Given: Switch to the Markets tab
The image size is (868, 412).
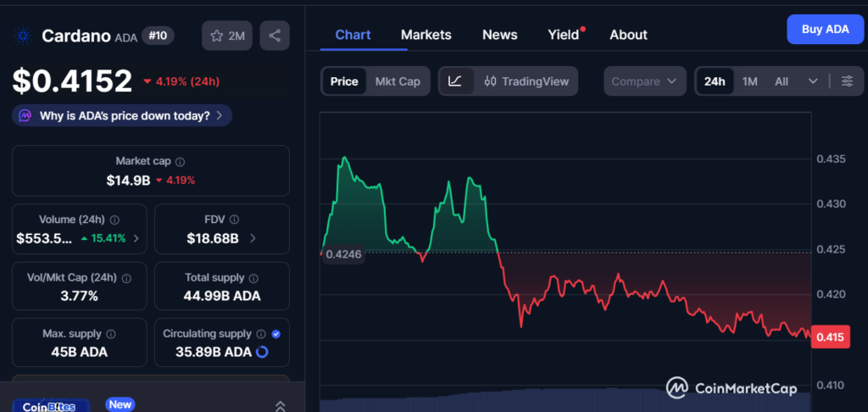Looking at the screenshot, I should (x=426, y=35).
